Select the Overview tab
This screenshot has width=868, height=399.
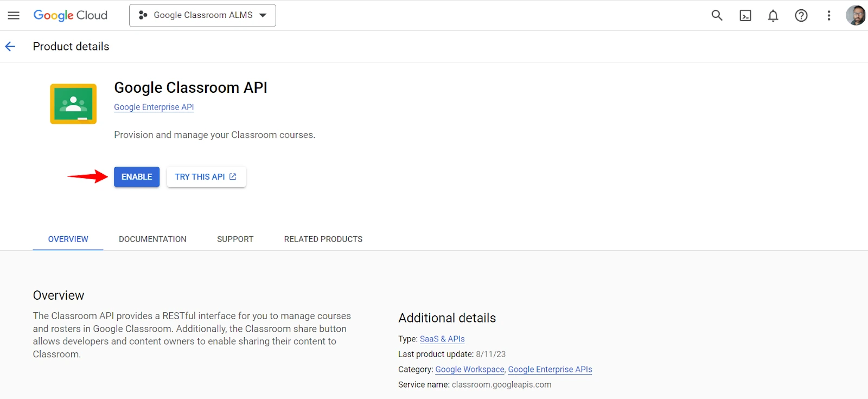[68, 239]
